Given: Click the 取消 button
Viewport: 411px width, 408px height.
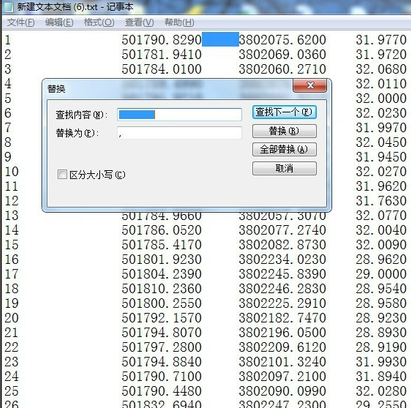Looking at the screenshot, I should (x=284, y=168).
